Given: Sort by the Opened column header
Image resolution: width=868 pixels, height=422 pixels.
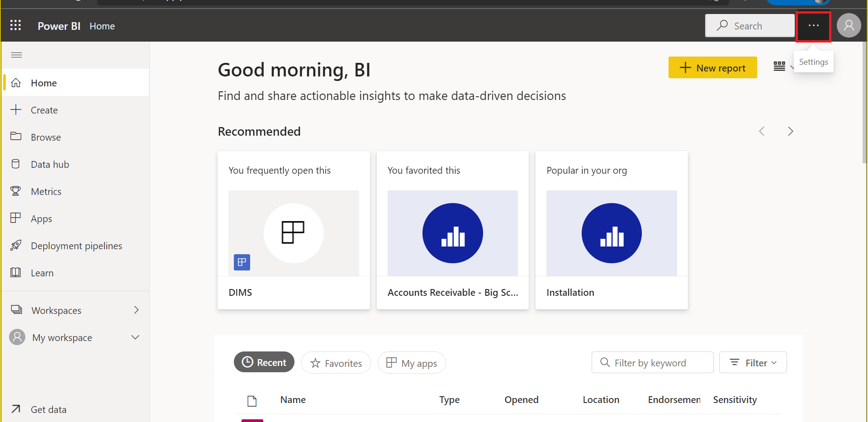Looking at the screenshot, I should tap(521, 399).
